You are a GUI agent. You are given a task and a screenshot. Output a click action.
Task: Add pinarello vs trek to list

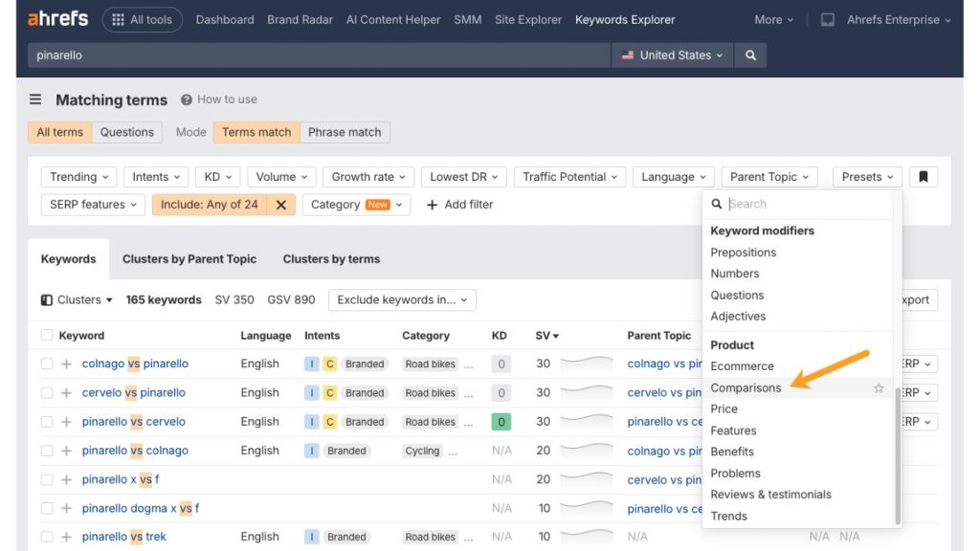coord(66,537)
